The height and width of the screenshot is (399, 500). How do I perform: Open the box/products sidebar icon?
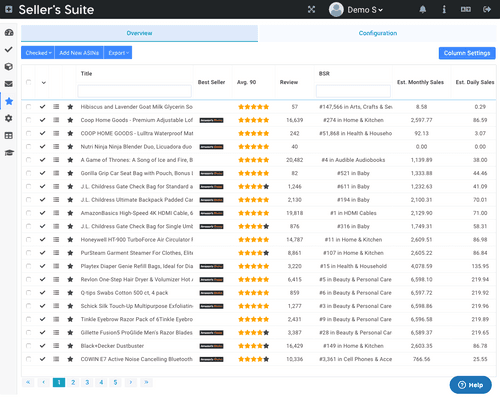9,66
